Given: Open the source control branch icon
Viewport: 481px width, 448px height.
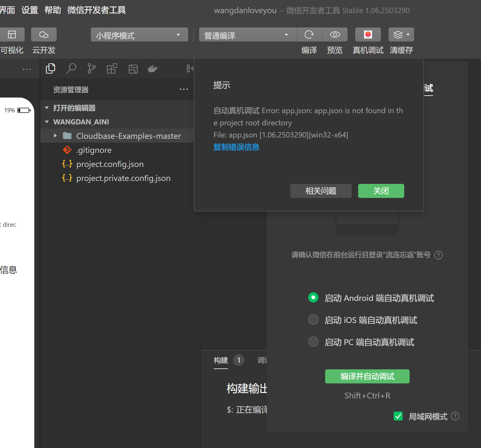Looking at the screenshot, I should pyautogui.click(x=92, y=68).
